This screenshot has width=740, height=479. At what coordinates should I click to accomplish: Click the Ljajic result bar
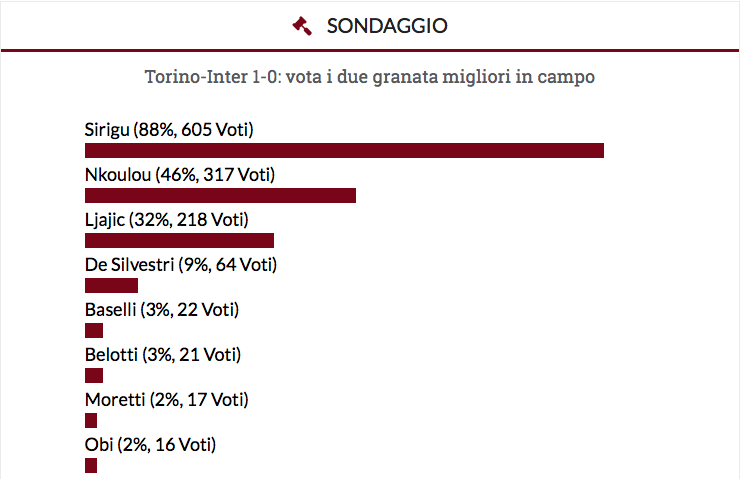click(x=180, y=240)
